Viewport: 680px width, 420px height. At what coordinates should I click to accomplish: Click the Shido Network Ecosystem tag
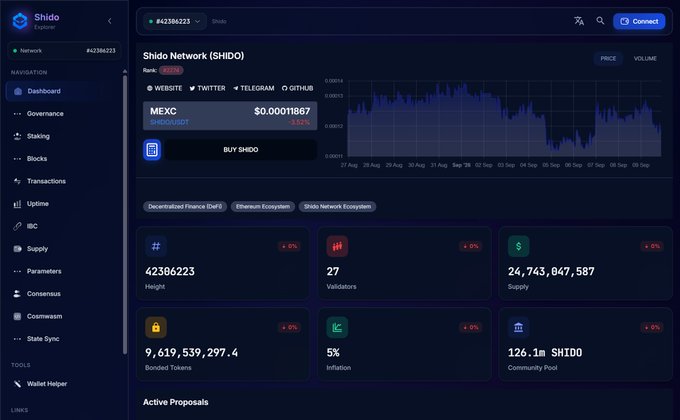pos(337,207)
